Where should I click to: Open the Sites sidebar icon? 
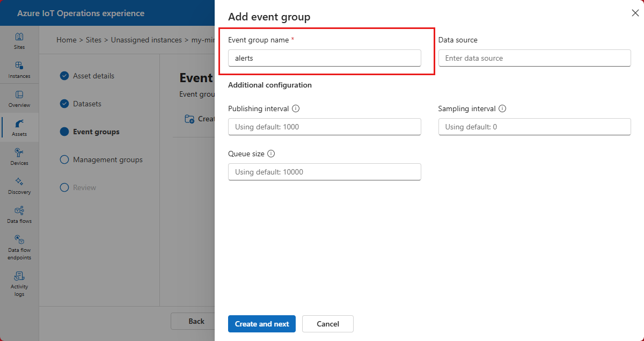pyautogui.click(x=19, y=40)
